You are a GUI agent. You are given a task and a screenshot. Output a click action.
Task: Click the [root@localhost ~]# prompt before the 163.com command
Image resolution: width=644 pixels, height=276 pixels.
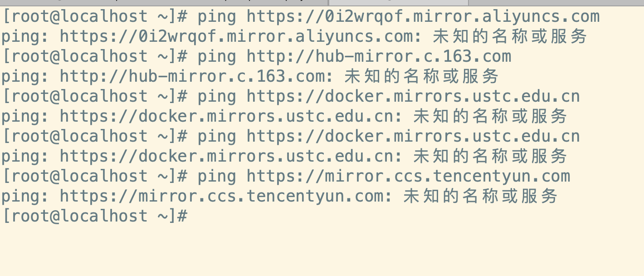(x=95, y=56)
